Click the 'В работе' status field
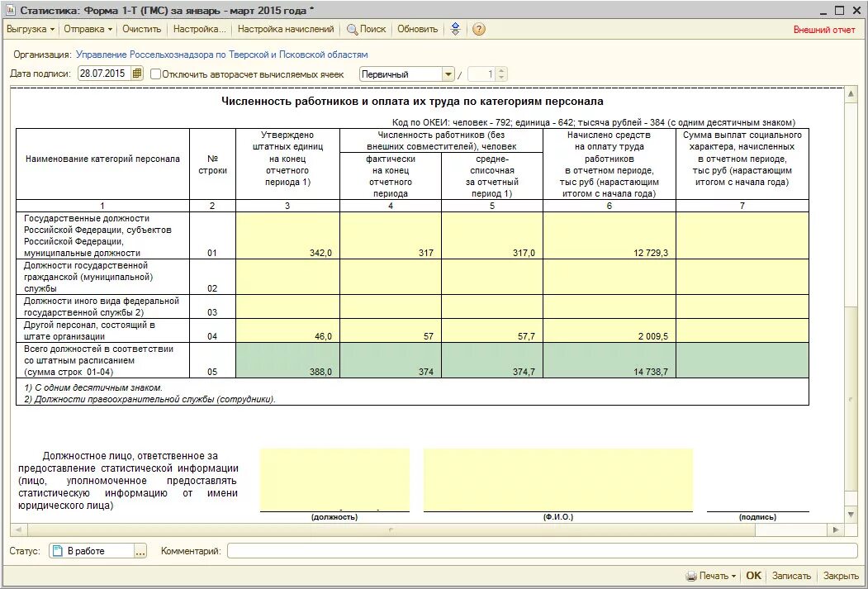This screenshot has width=868, height=589. tap(92, 551)
